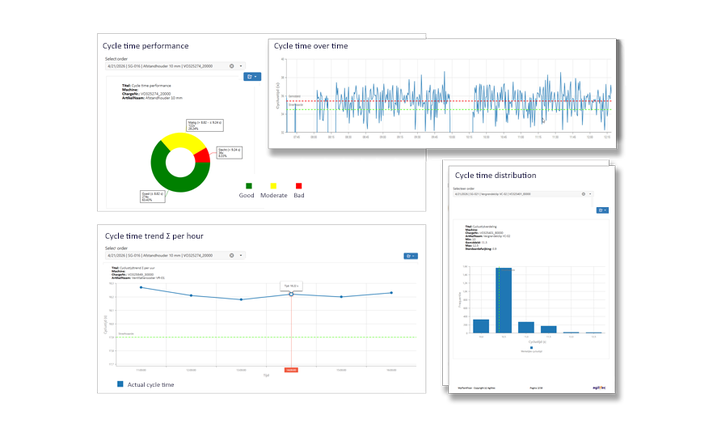This screenshot has width=713, height=424.
Task: Clear the order selection in Cycle time trend
Action: click(231, 255)
